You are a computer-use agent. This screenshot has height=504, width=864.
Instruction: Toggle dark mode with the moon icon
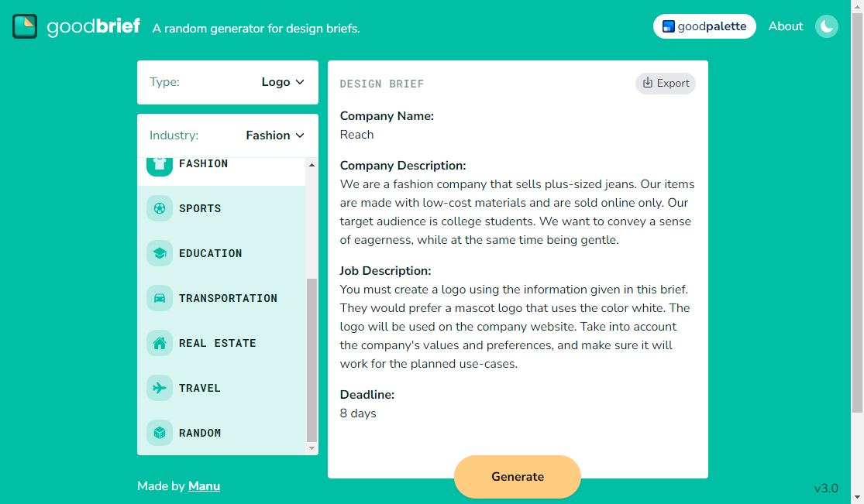pos(826,26)
